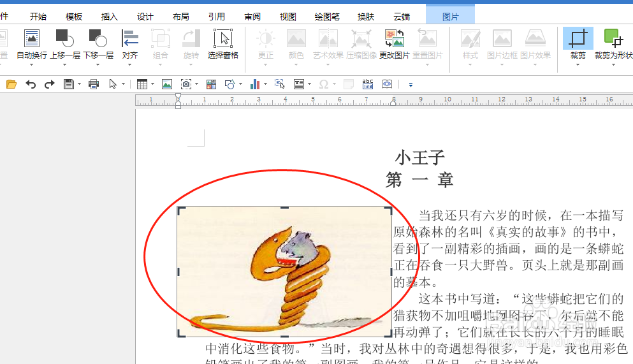This screenshot has width=633, height=364.
Task: Click the insert shapes icon
Action: [230, 84]
